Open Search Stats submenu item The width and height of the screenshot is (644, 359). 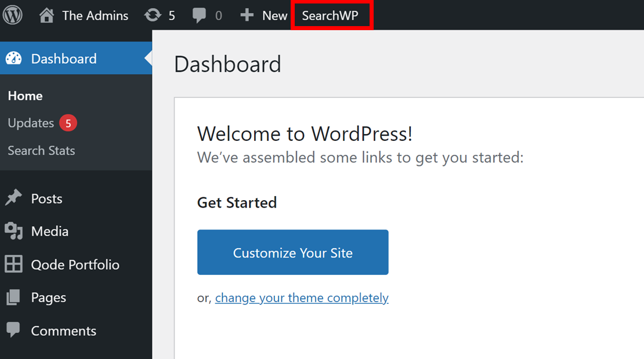pyautogui.click(x=41, y=150)
